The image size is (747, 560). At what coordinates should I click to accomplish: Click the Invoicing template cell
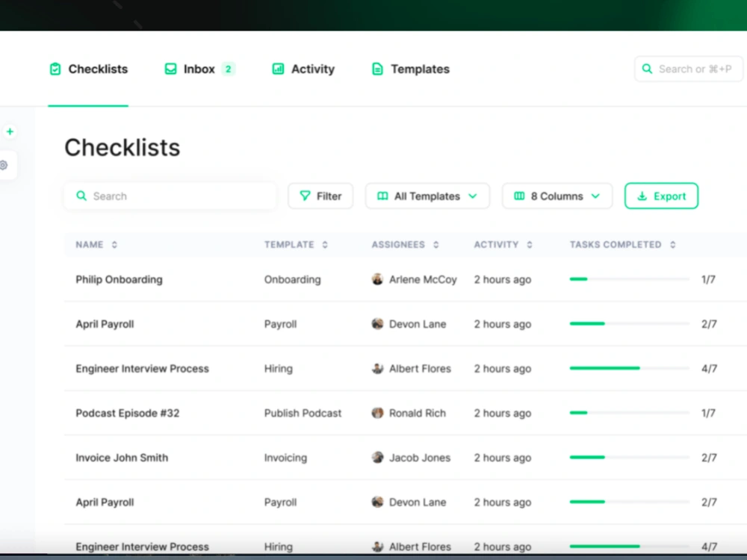(x=286, y=458)
